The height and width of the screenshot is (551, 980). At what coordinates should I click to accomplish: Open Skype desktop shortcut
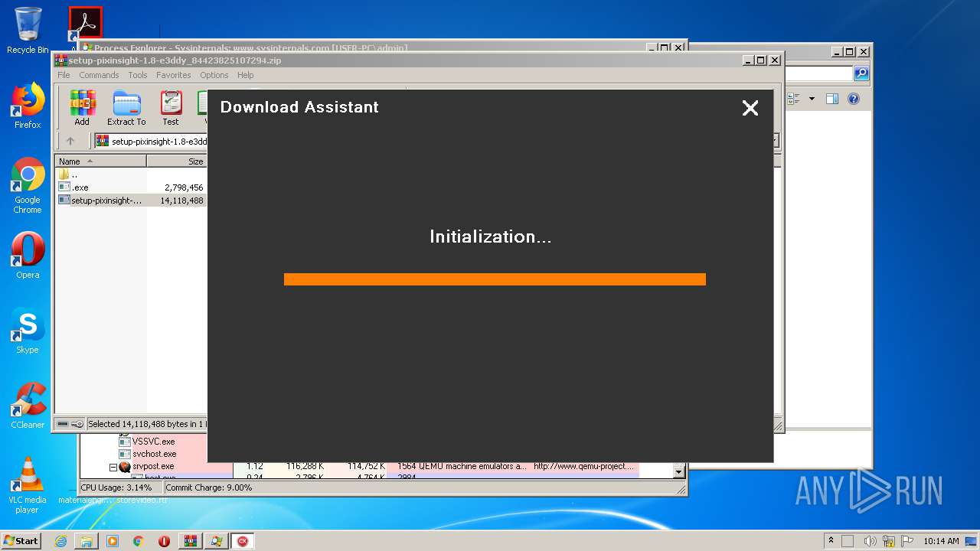tap(28, 331)
